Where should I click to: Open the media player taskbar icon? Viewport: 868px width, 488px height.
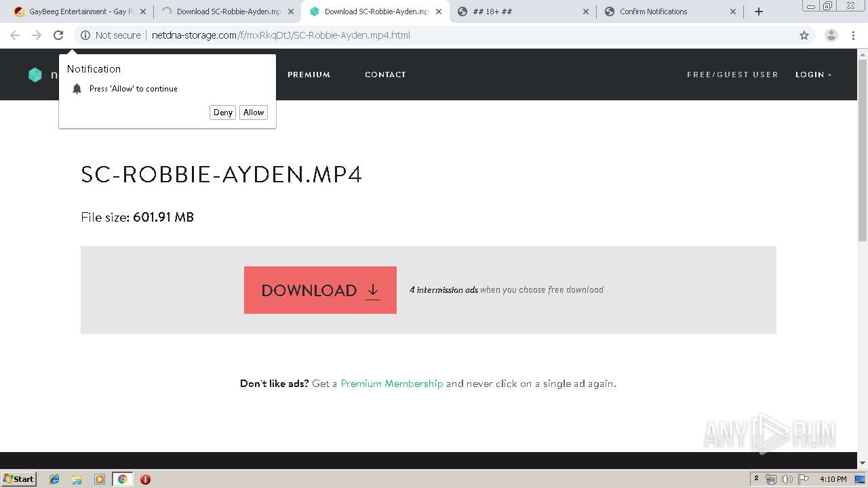tap(100, 479)
